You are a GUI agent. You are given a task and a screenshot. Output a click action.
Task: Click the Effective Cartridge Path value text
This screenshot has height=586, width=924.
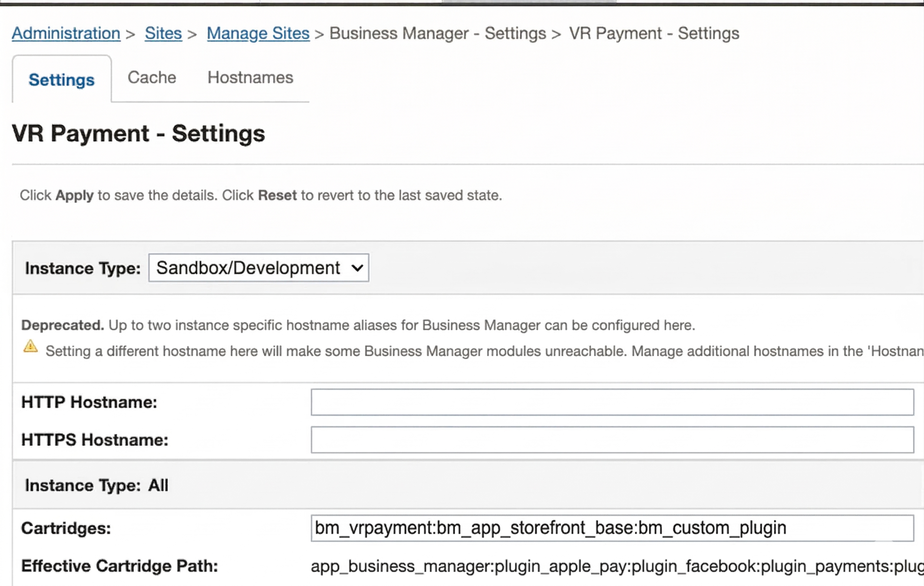(614, 566)
